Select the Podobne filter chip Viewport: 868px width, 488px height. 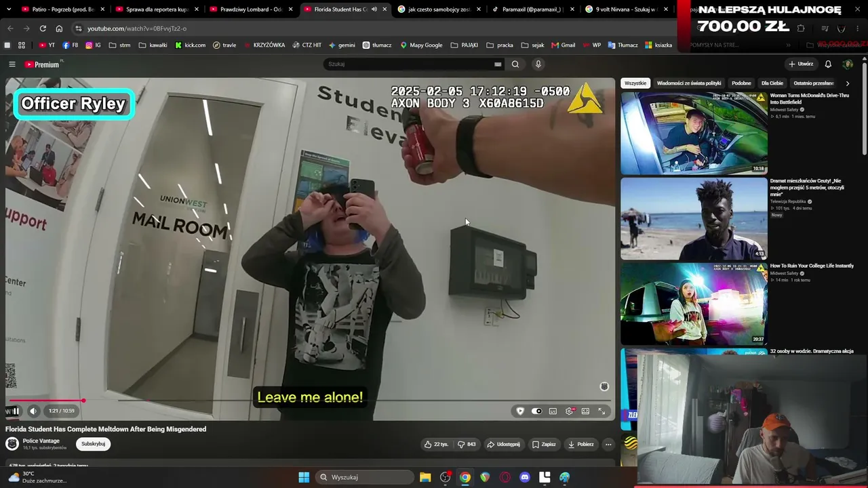(741, 83)
